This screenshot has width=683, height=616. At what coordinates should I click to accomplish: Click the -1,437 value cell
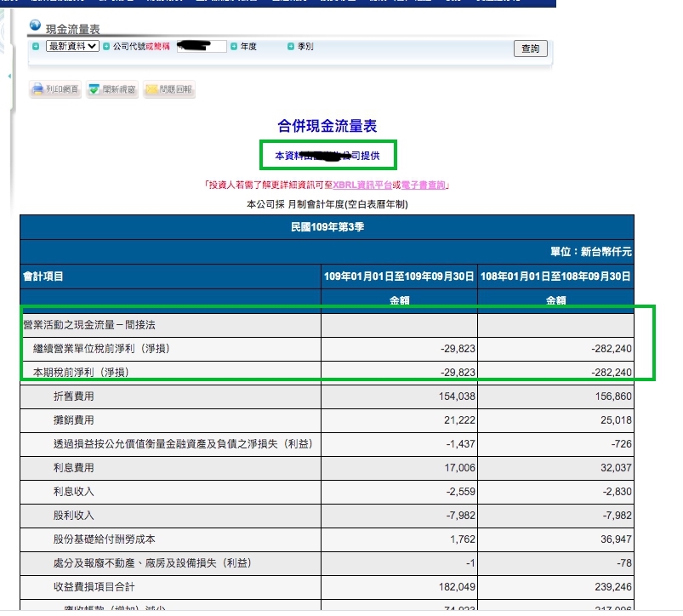point(399,444)
